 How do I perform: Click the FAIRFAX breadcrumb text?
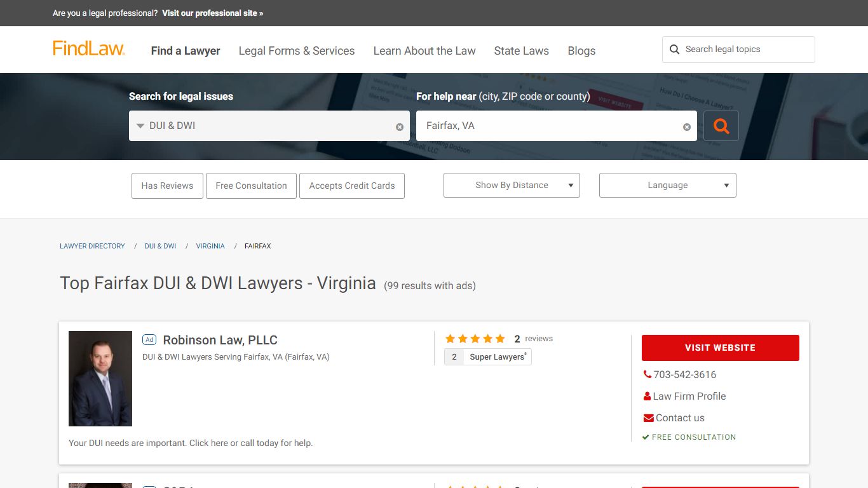click(258, 246)
